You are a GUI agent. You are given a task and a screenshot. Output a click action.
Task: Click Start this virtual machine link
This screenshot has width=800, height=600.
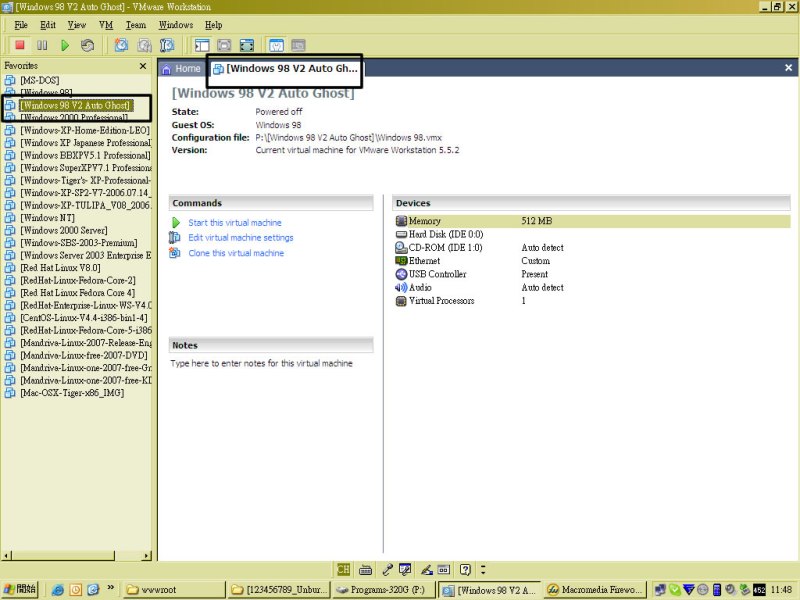click(235, 223)
